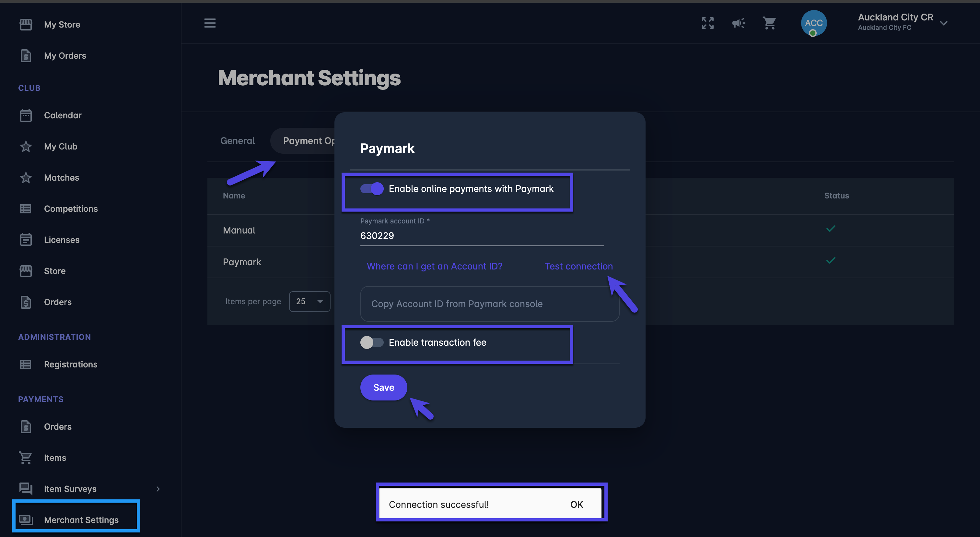Click the Save button

(383, 388)
